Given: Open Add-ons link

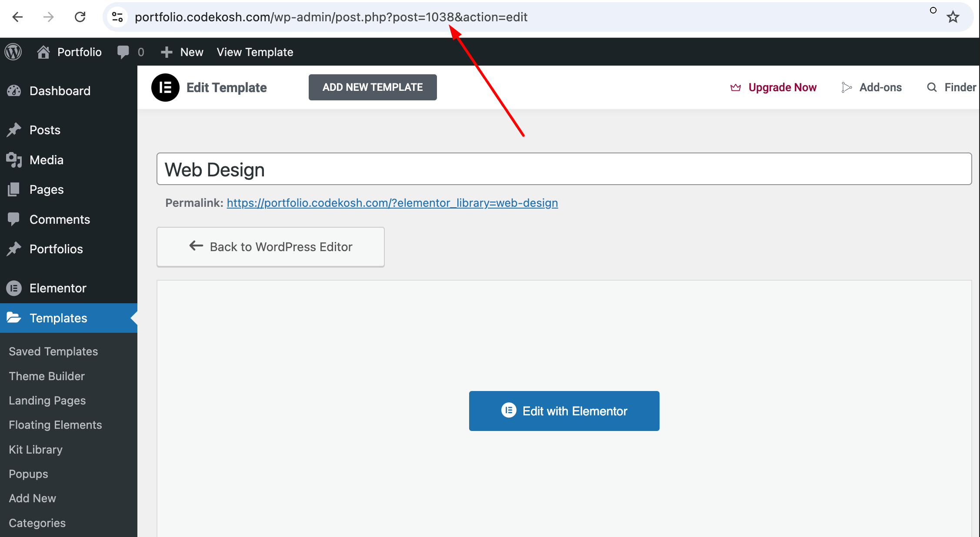Looking at the screenshot, I should 880,87.
